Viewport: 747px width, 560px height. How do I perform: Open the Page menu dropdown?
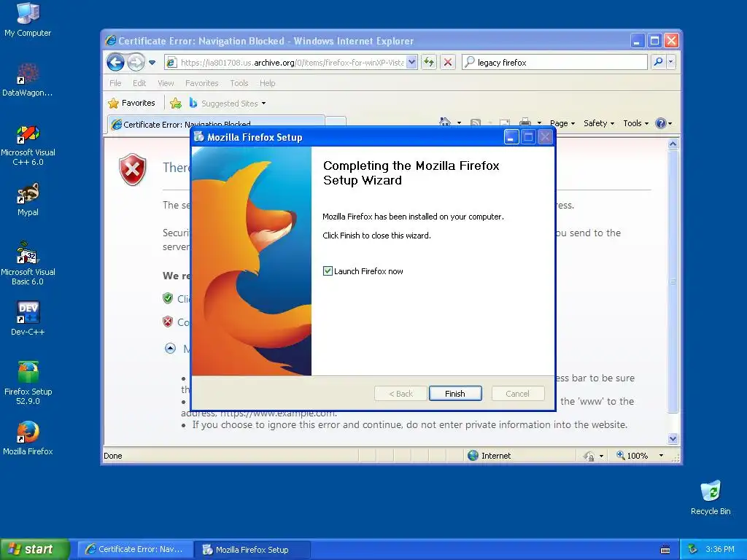562,123
